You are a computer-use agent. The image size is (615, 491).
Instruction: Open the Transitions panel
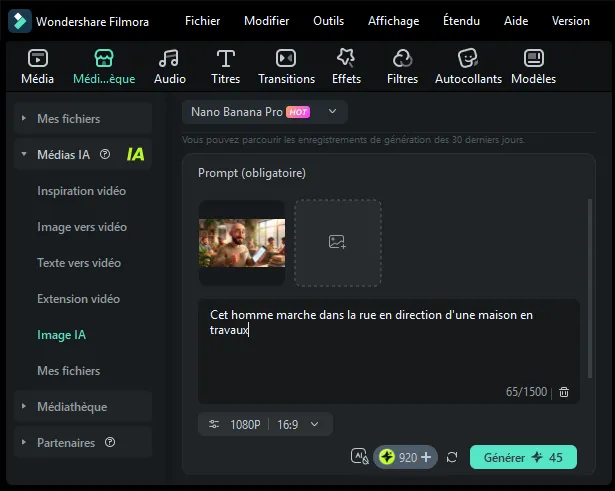[x=286, y=67]
